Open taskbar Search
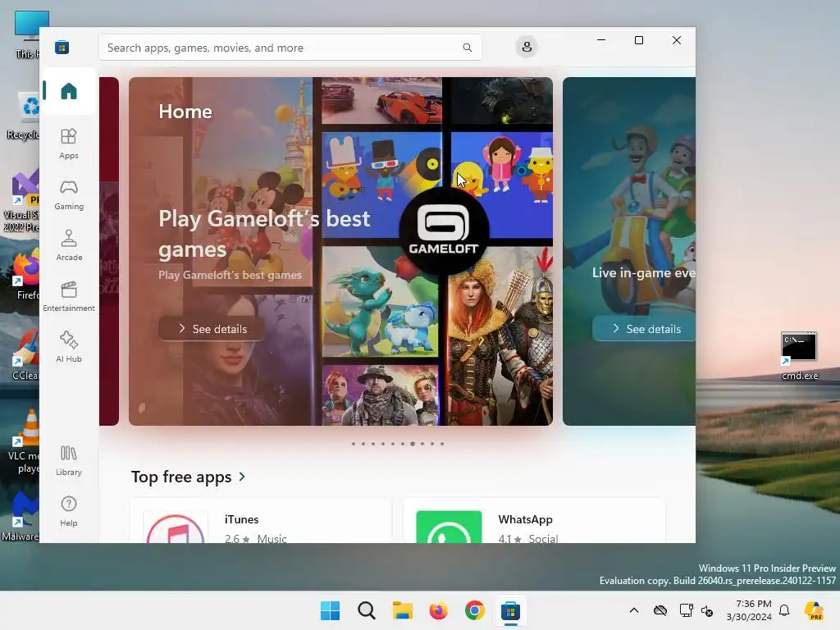840x630 pixels. (x=367, y=610)
